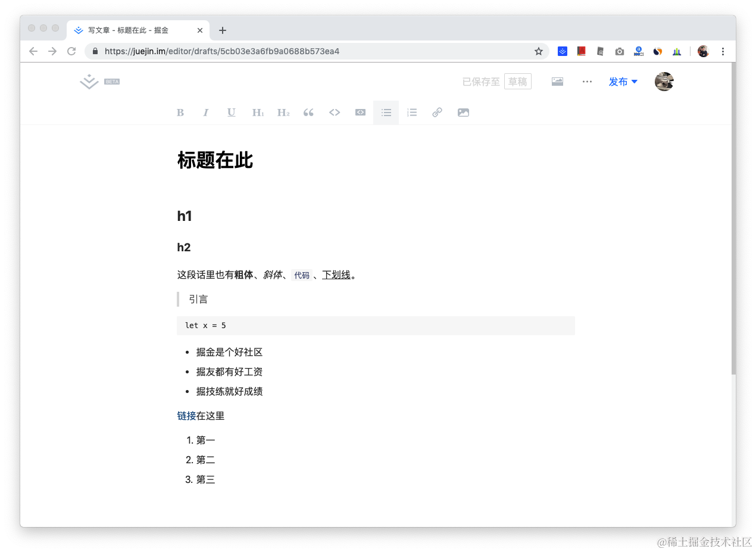Click the 草稿 draft button

click(x=517, y=81)
